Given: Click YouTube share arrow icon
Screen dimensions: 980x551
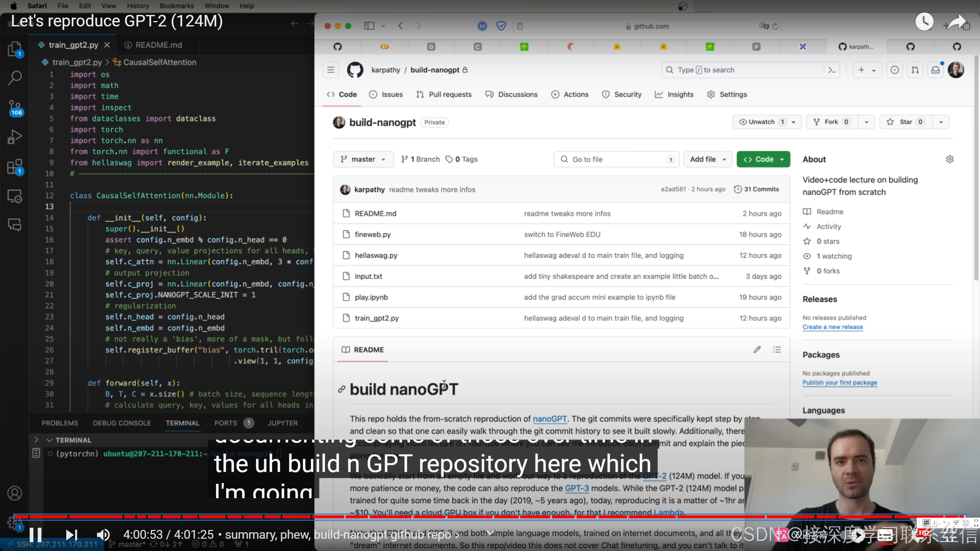Looking at the screenshot, I should point(957,22).
